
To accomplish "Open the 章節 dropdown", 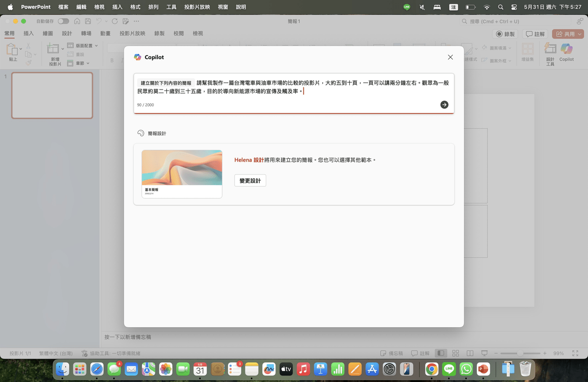I will coord(79,63).
